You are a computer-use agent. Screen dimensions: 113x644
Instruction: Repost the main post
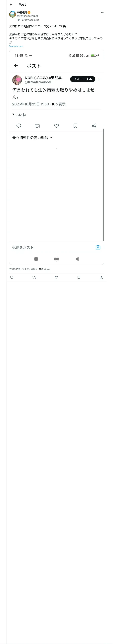tap(34, 278)
